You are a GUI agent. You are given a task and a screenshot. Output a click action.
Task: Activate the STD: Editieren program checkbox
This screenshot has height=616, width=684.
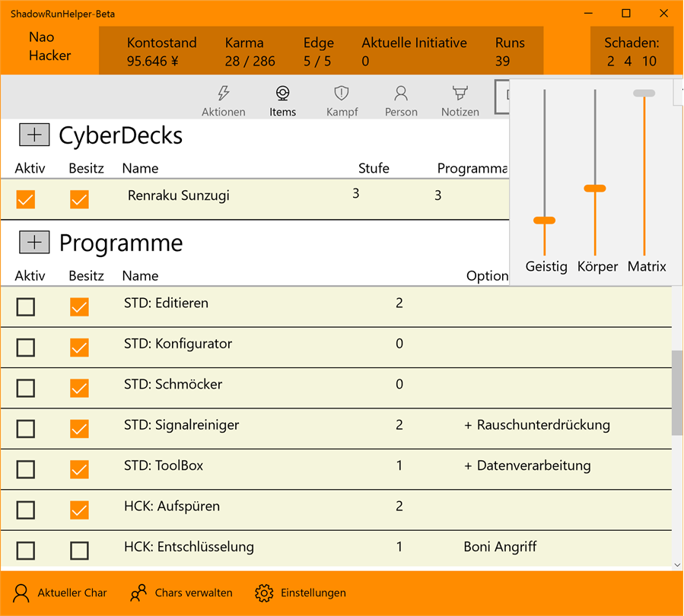coord(26,306)
